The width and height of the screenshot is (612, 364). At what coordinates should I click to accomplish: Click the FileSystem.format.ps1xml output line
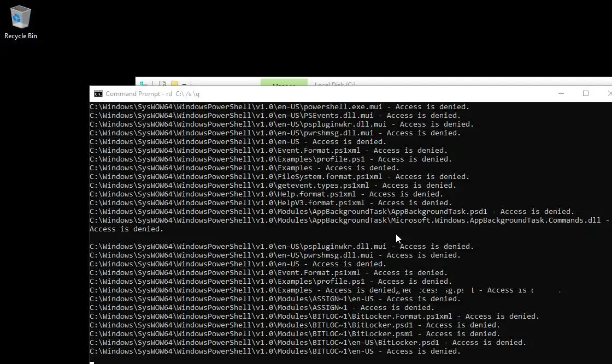pos(279,177)
